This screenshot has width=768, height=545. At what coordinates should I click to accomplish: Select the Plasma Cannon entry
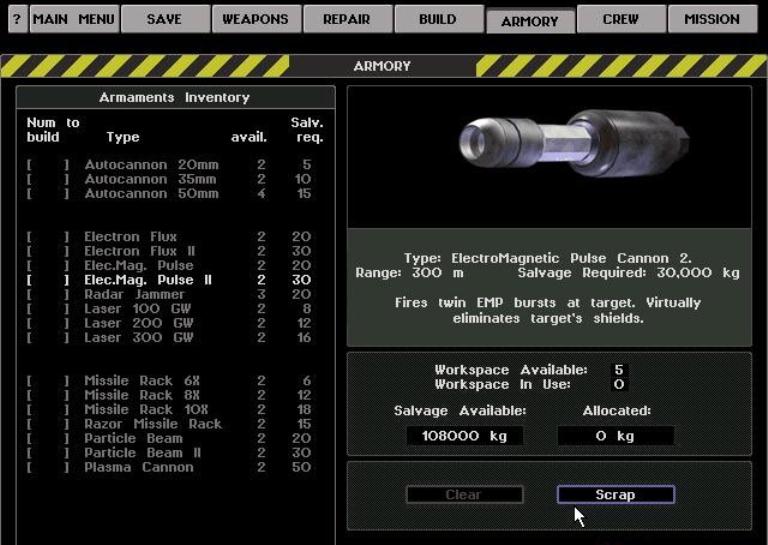coord(138,467)
